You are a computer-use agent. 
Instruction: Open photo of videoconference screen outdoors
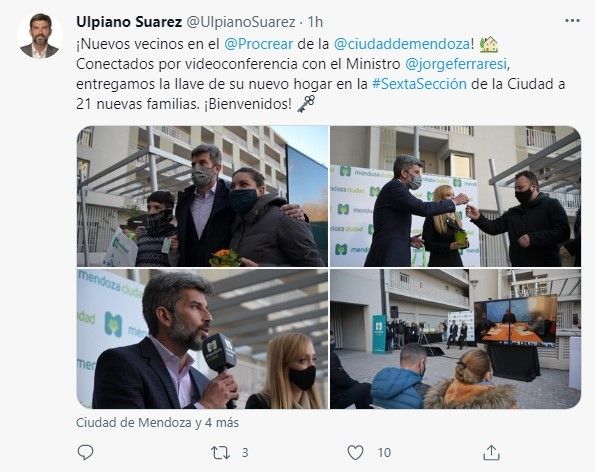(455, 339)
